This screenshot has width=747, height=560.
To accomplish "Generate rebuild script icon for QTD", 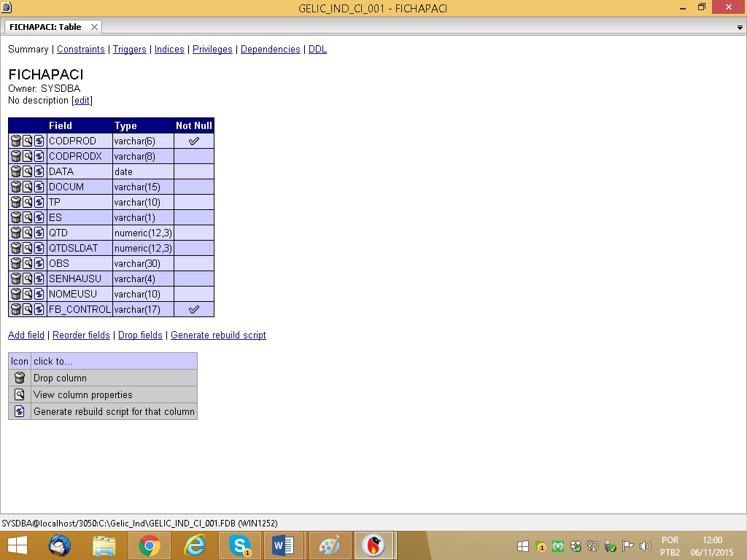I will [x=39, y=233].
